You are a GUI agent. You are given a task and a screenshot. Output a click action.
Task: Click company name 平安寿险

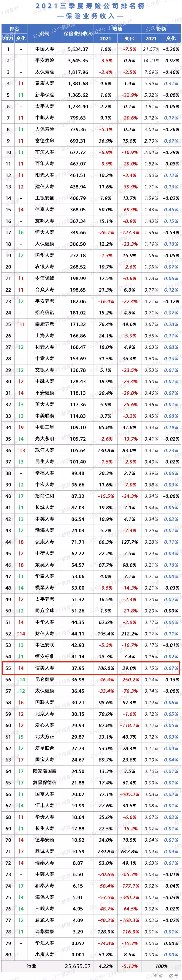tap(44, 60)
